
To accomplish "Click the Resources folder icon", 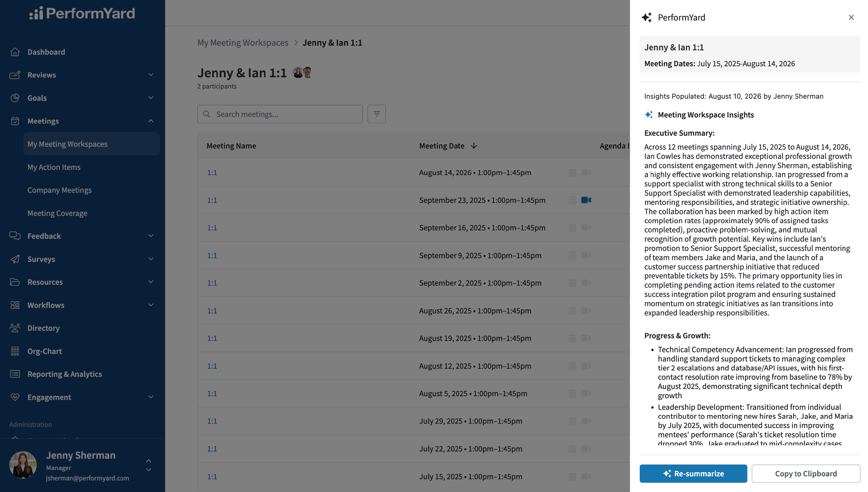I will point(15,282).
